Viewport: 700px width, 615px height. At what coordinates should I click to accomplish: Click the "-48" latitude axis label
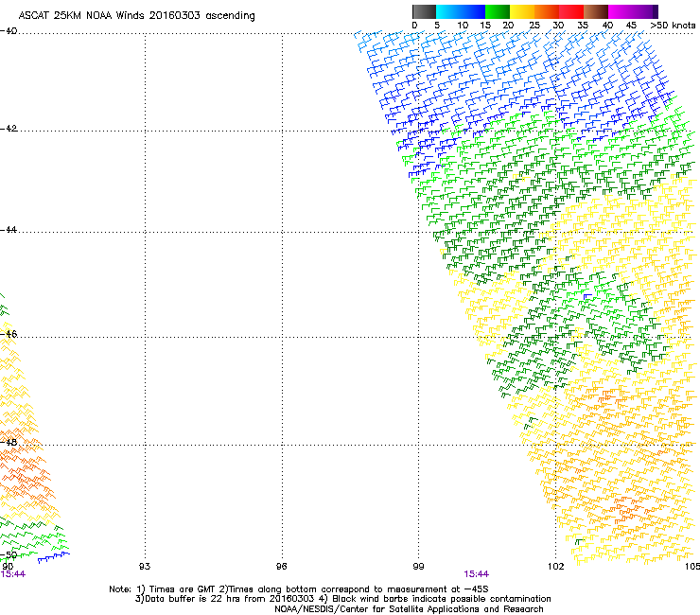[x=9, y=442]
